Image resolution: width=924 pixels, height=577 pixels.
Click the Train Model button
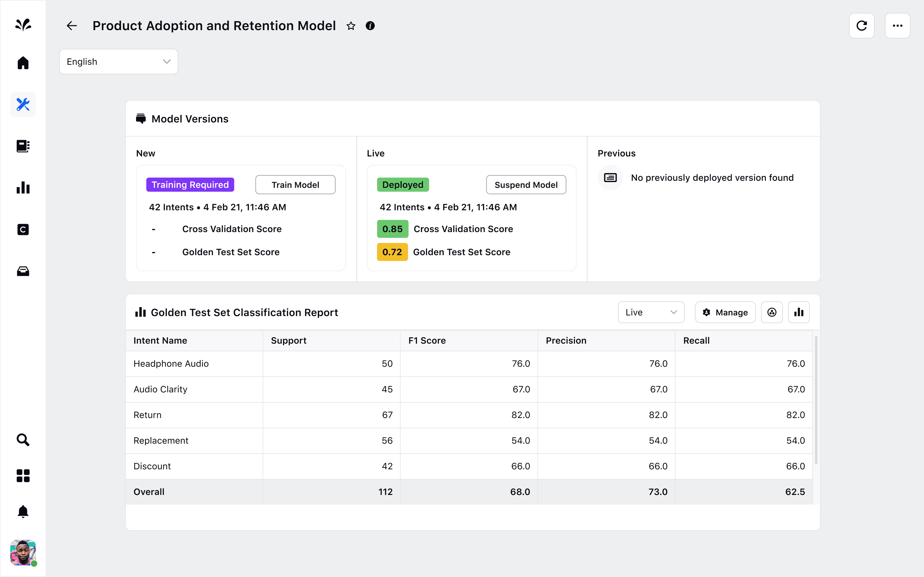pyautogui.click(x=295, y=185)
